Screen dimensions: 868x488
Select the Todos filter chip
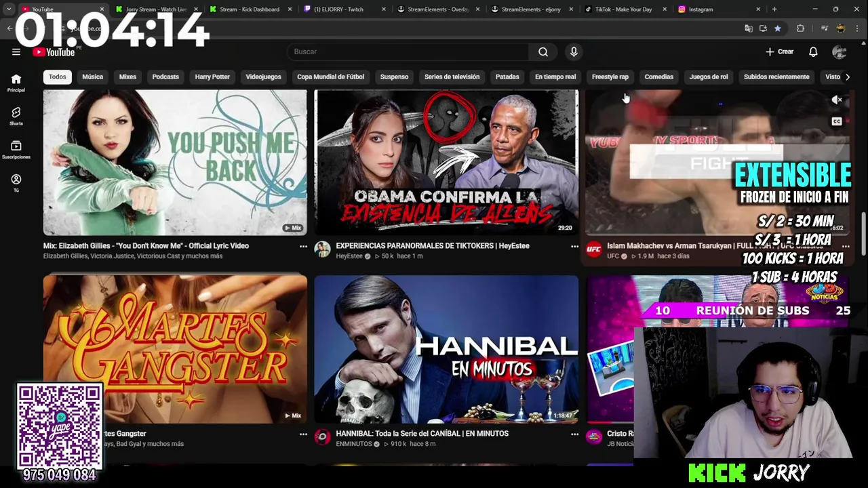point(58,77)
